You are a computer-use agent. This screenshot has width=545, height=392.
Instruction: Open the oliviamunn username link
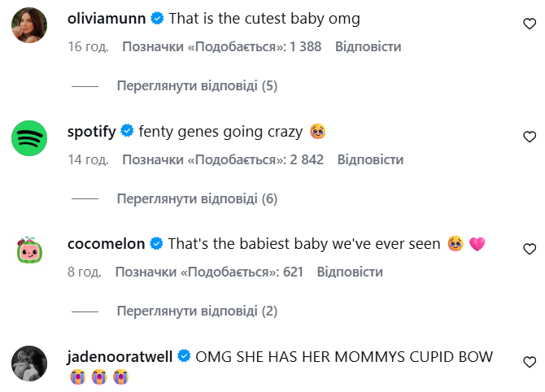pos(107,18)
